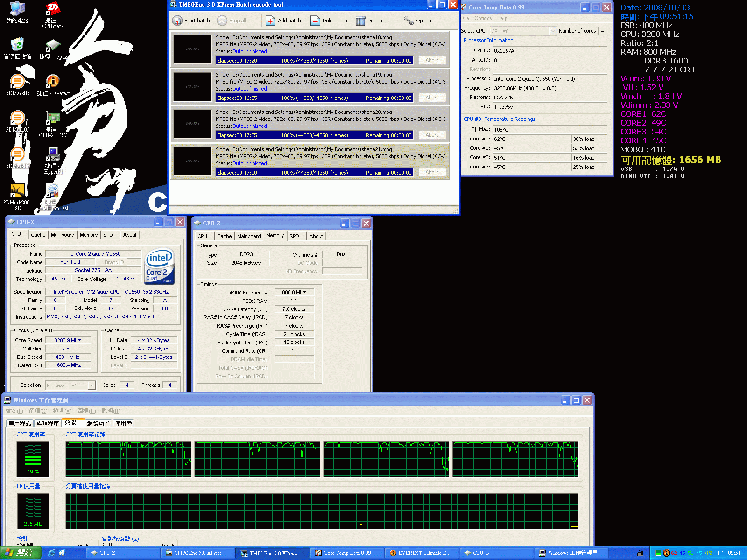Switch to About tab in right CPU-Z
The height and width of the screenshot is (560, 747).
coord(316,236)
